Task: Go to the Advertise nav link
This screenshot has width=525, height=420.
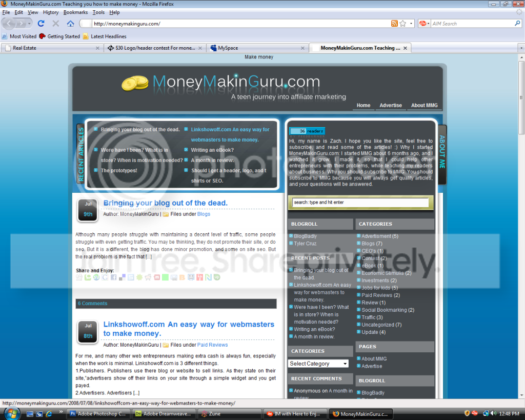Action: [390, 105]
